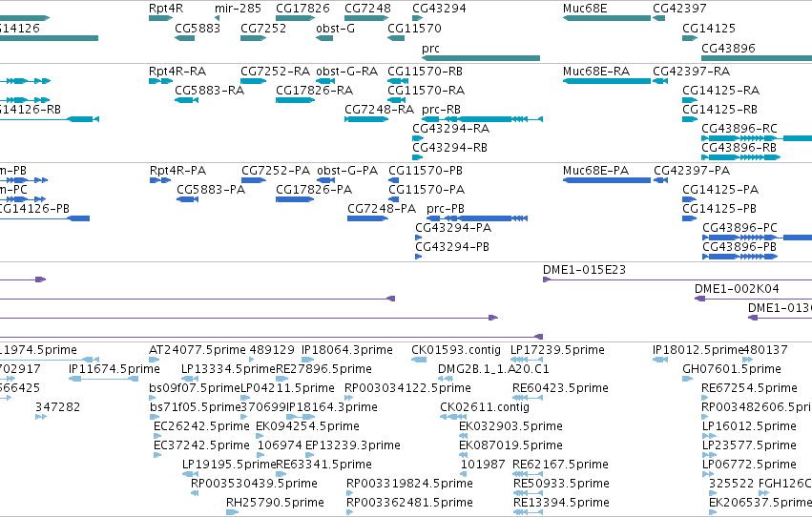The width and height of the screenshot is (812, 517).
Task: Select the CG43896 gene label
Action: pyautogui.click(x=728, y=48)
